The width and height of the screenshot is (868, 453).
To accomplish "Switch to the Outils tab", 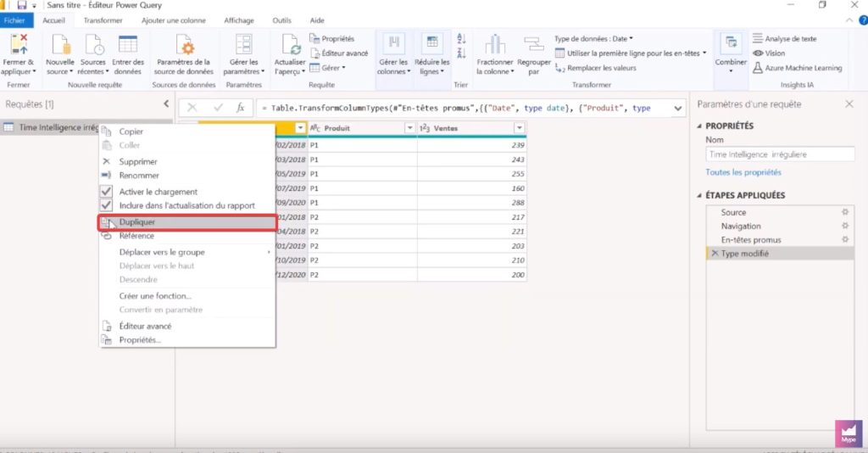I will (x=281, y=20).
